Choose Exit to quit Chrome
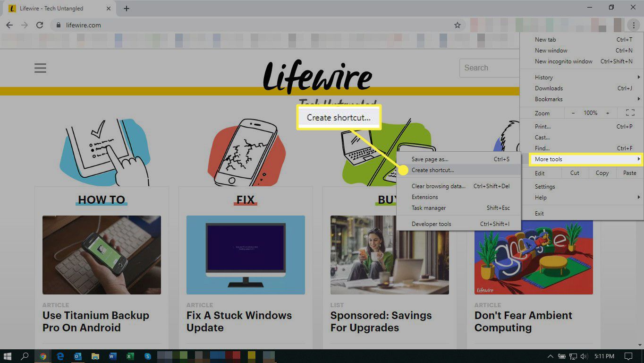 point(582,213)
